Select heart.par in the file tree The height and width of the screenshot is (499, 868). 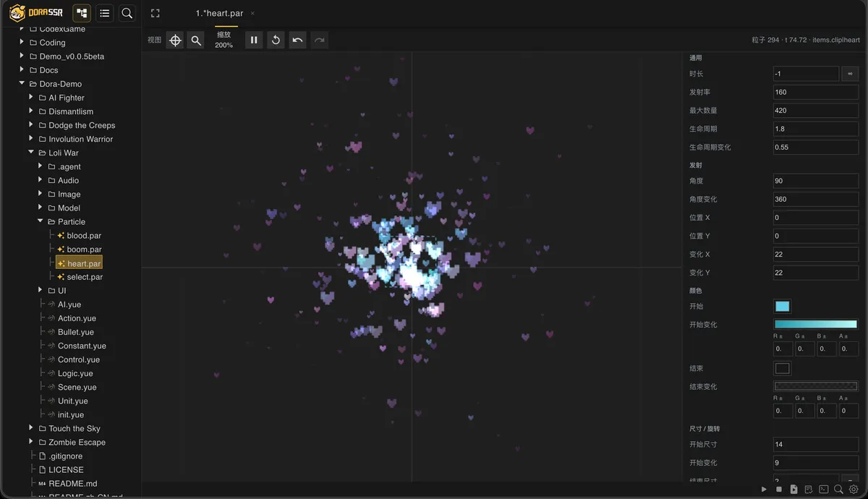point(80,263)
